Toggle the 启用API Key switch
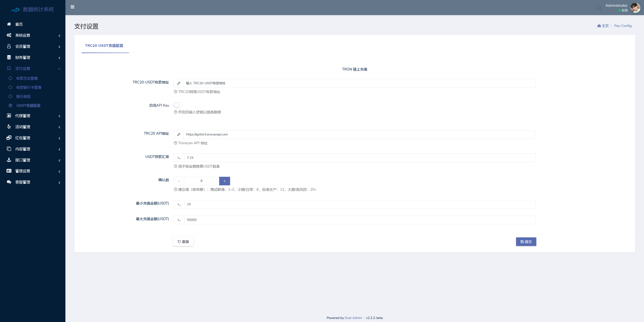Viewport: 644px width, 322px height. tap(178, 105)
